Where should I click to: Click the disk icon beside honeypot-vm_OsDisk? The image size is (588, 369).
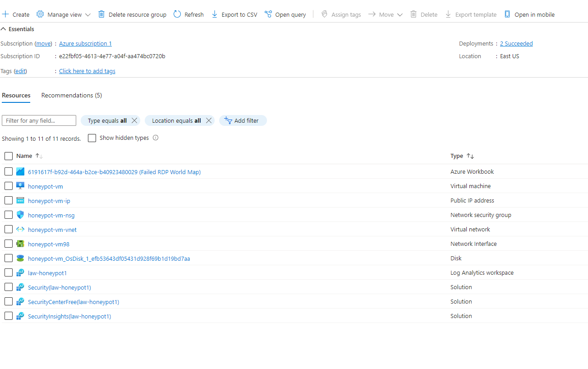tap(20, 258)
